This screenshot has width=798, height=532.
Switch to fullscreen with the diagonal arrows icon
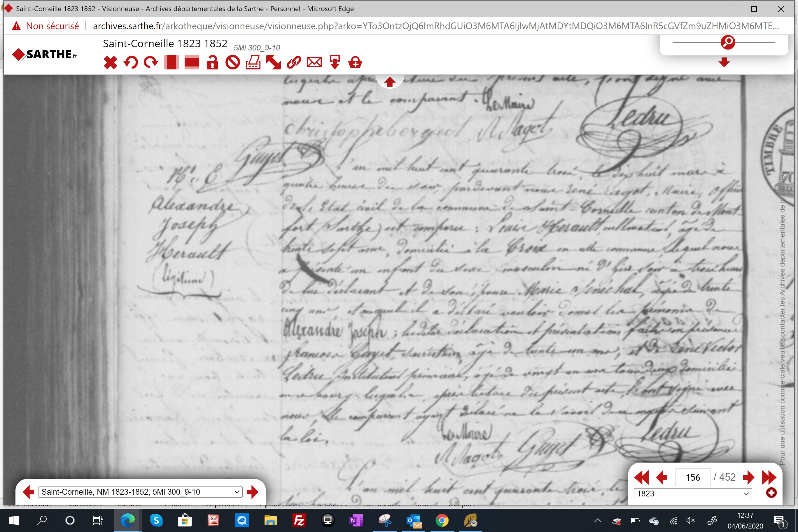[x=274, y=62]
